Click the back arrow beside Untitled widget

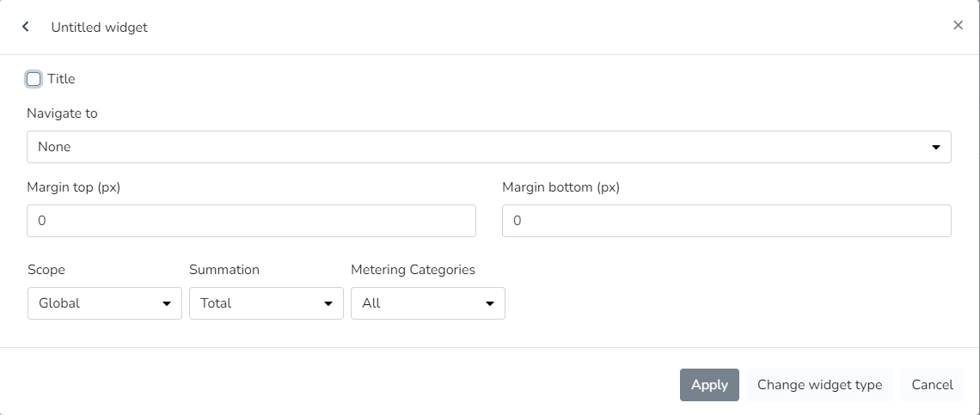coord(26,27)
